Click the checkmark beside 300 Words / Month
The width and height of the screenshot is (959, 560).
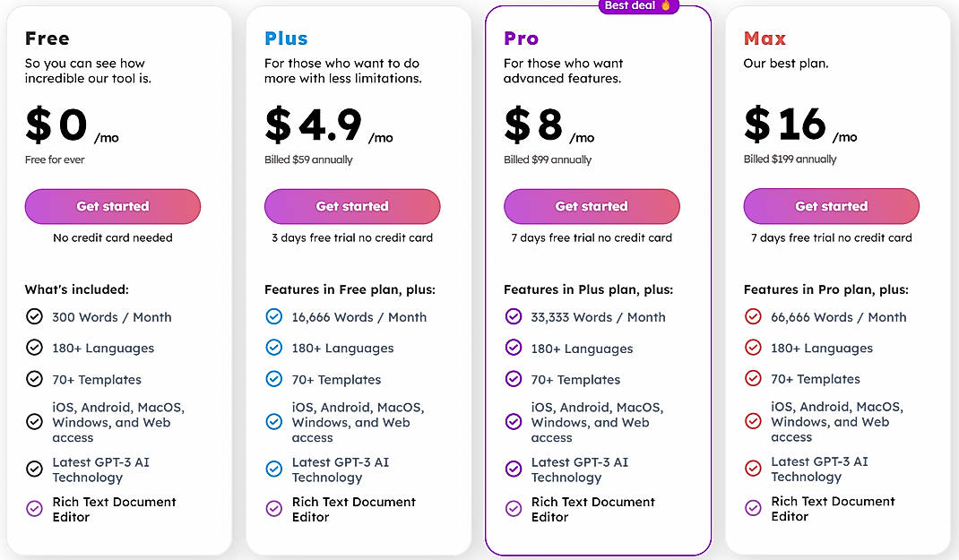click(x=34, y=316)
